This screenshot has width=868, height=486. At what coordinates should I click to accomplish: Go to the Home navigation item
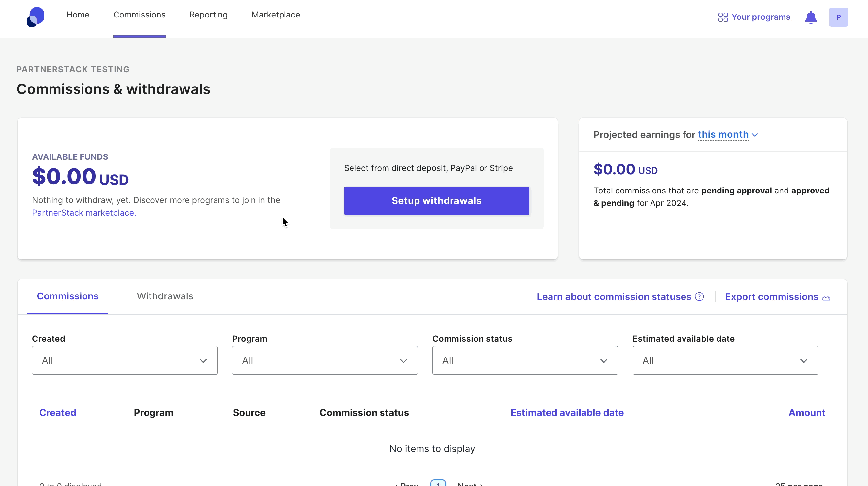[78, 15]
